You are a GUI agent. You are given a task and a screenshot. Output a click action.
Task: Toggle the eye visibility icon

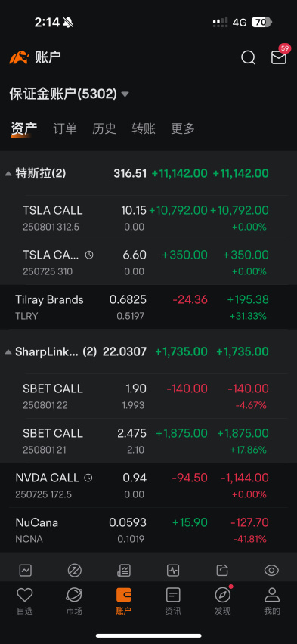click(271, 570)
